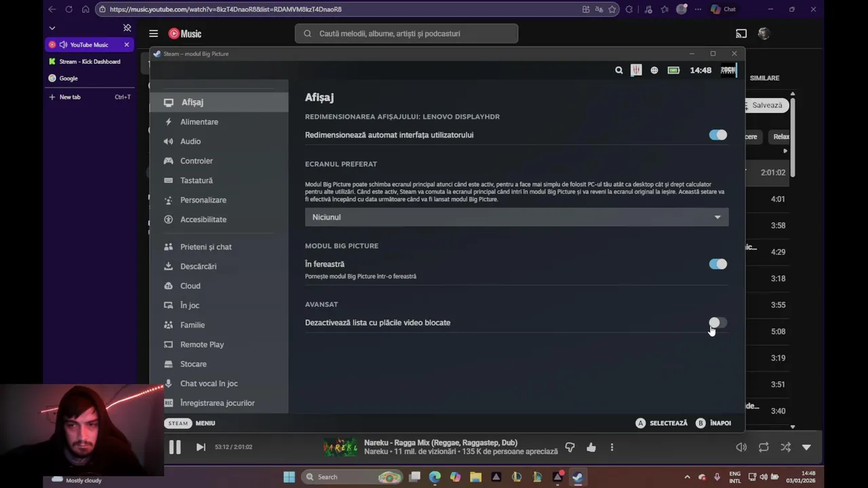Toggle repeat in YouTube Music player
This screenshot has height=488, width=868.
[x=764, y=447]
